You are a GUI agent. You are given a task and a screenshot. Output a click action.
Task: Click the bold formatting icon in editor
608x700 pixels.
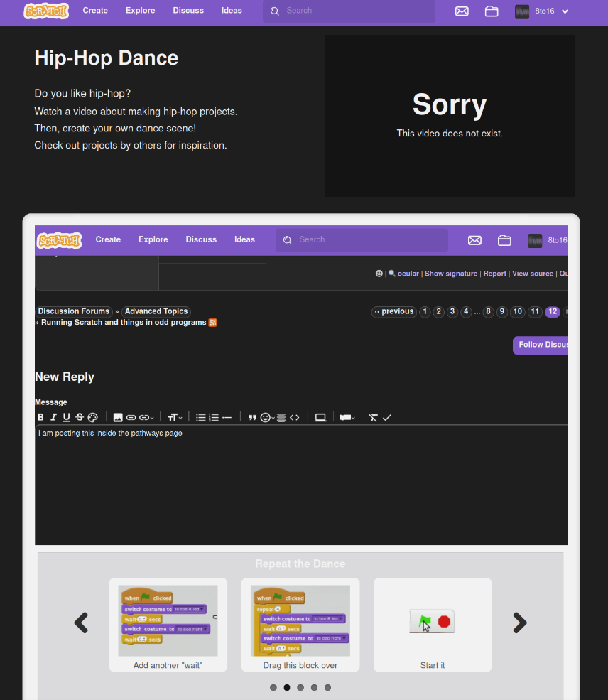click(x=40, y=417)
